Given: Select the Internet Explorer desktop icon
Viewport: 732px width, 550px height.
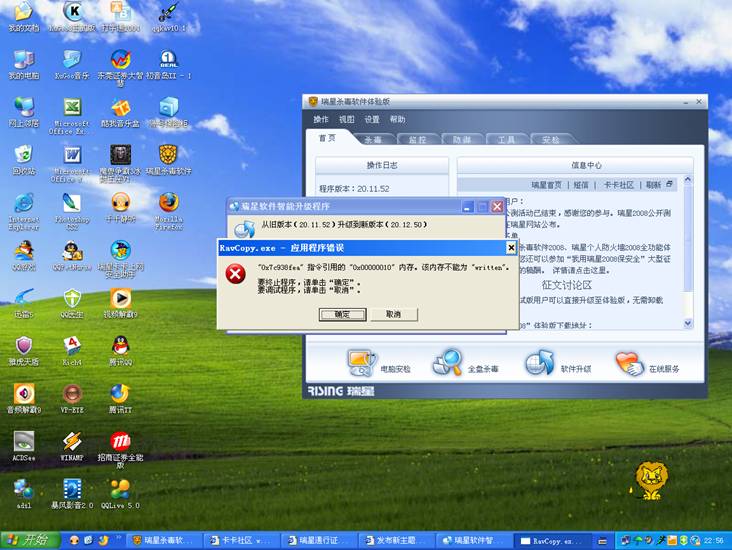Looking at the screenshot, I should pyautogui.click(x=24, y=211).
